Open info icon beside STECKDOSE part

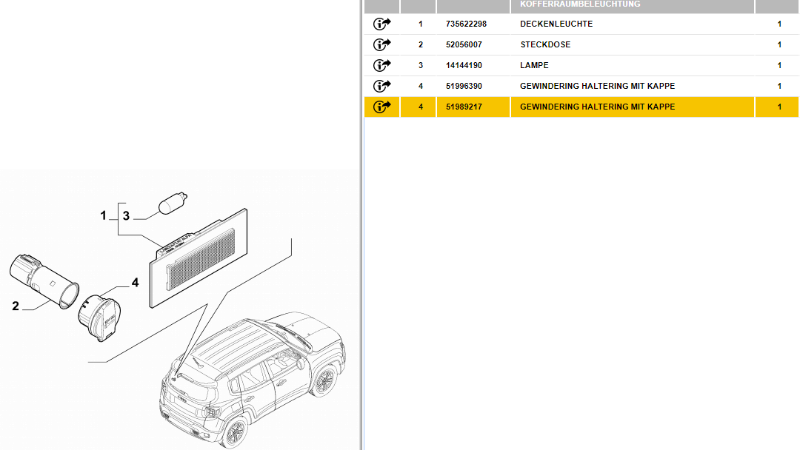[382, 44]
